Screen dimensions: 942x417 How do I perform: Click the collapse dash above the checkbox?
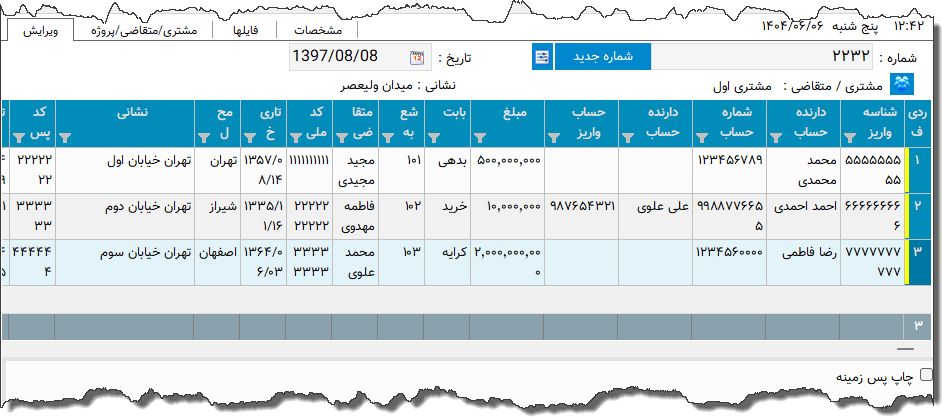point(905,349)
